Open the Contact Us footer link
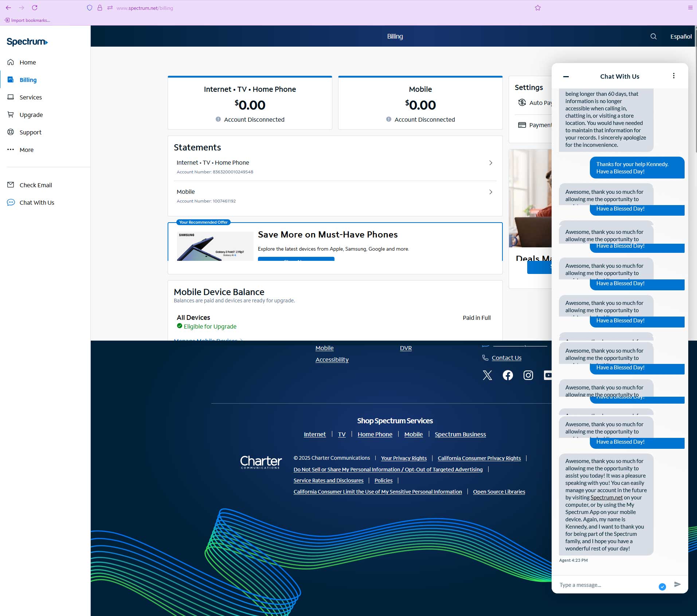The width and height of the screenshot is (697, 616). 506,358
